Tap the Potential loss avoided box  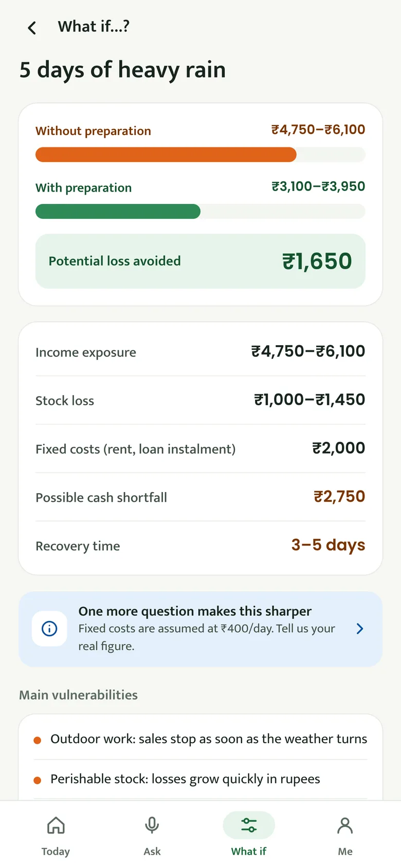pos(200,261)
